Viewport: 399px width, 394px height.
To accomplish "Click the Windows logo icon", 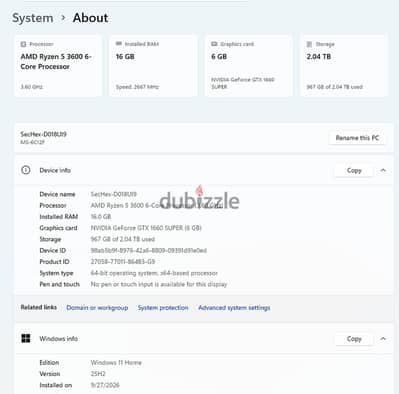I will 26,339.
